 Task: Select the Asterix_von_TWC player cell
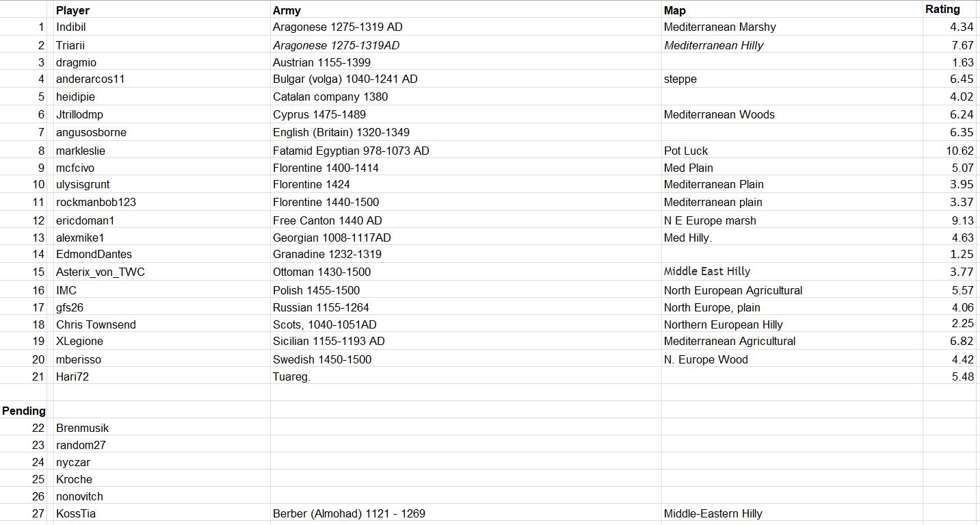tap(162, 272)
